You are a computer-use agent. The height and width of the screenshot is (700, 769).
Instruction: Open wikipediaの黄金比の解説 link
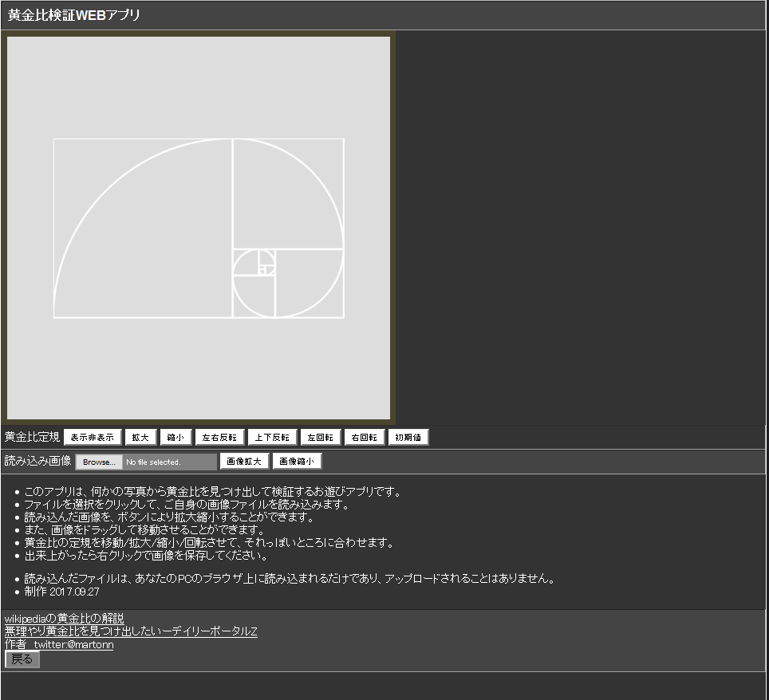(x=65, y=618)
